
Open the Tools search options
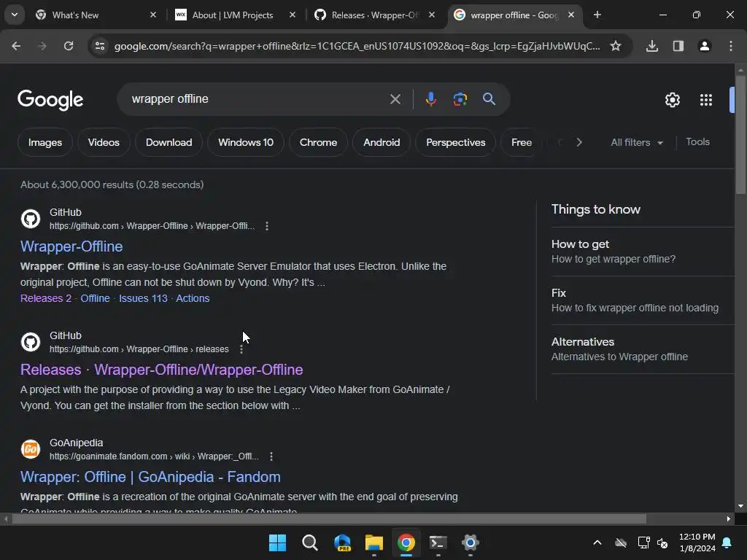coord(697,142)
